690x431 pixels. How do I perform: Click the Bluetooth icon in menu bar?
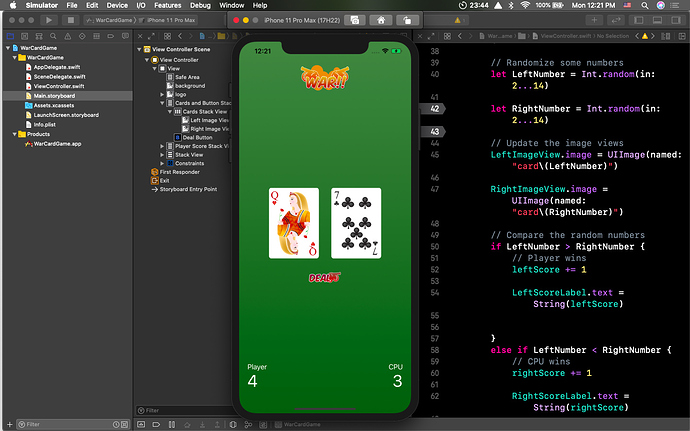[x=511, y=5]
